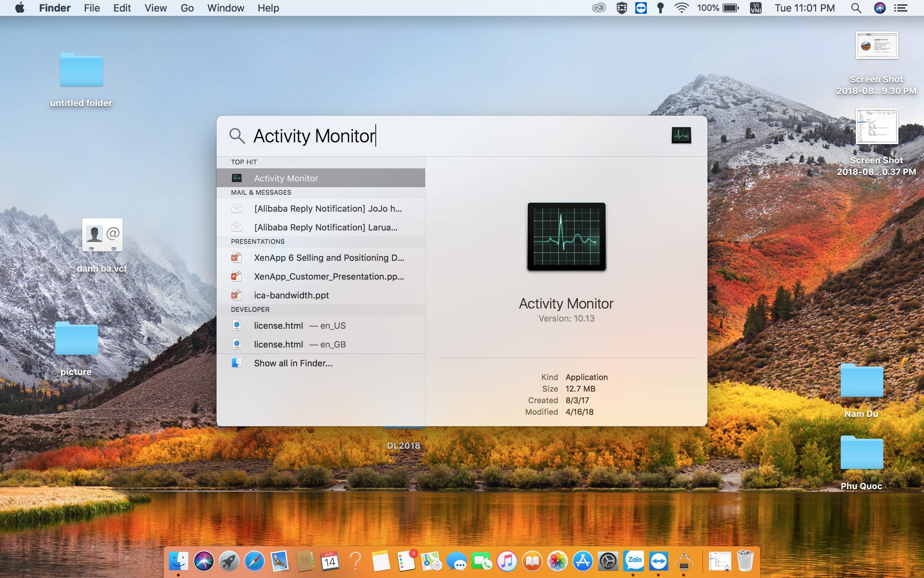Open Contacts book icon in Dock
Image resolution: width=924 pixels, height=578 pixels.
pyautogui.click(x=305, y=561)
